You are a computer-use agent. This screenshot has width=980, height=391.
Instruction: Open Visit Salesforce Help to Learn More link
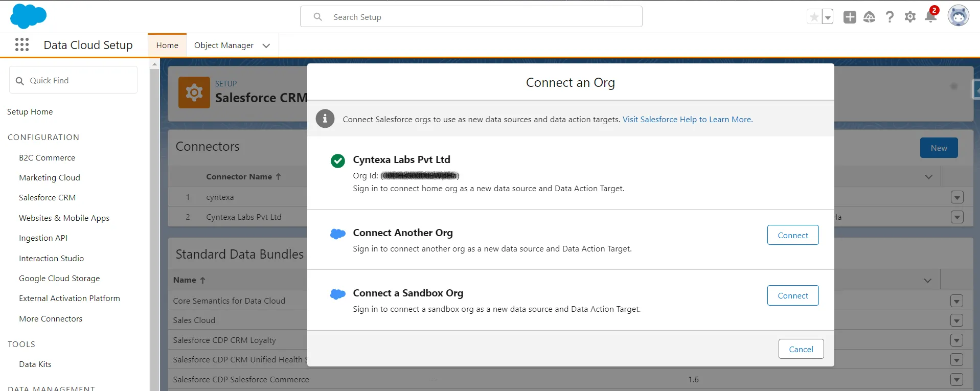pos(687,120)
